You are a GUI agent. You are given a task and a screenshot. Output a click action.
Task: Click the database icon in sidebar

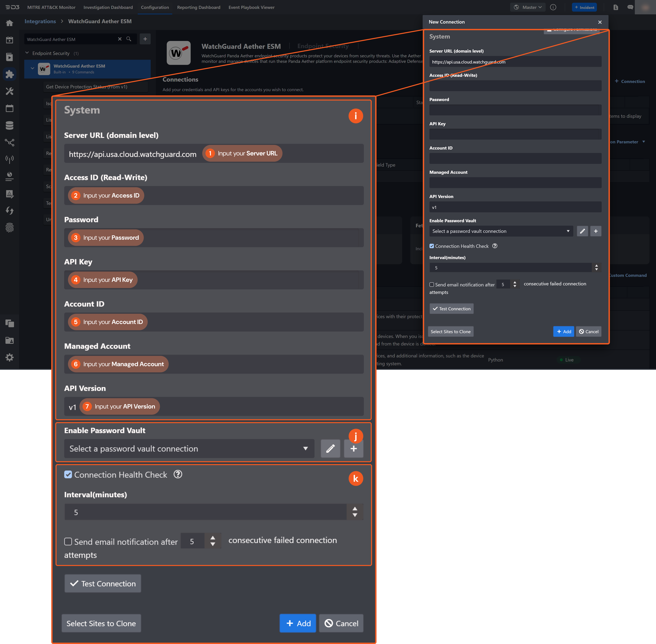coord(9,125)
